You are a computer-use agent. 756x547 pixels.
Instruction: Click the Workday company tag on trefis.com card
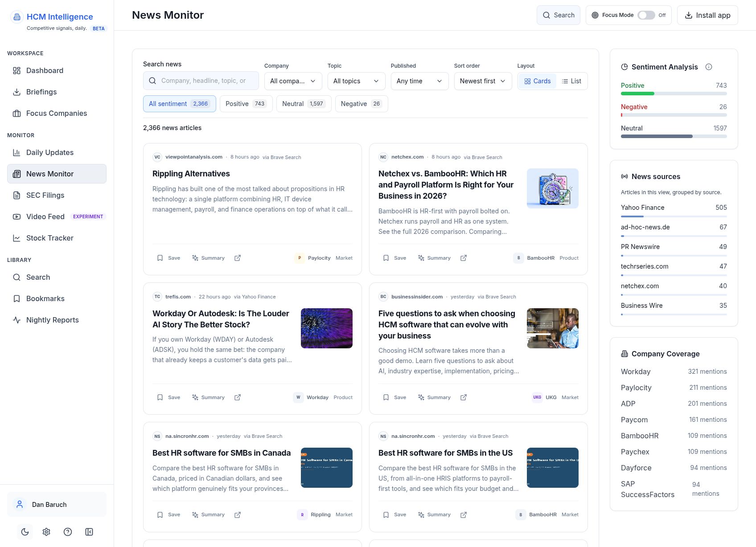[311, 397]
